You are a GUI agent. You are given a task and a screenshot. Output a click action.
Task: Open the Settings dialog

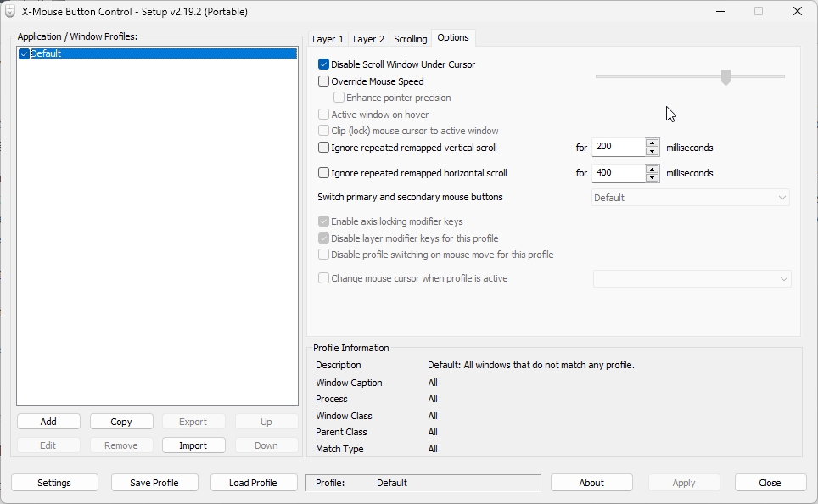(x=54, y=483)
